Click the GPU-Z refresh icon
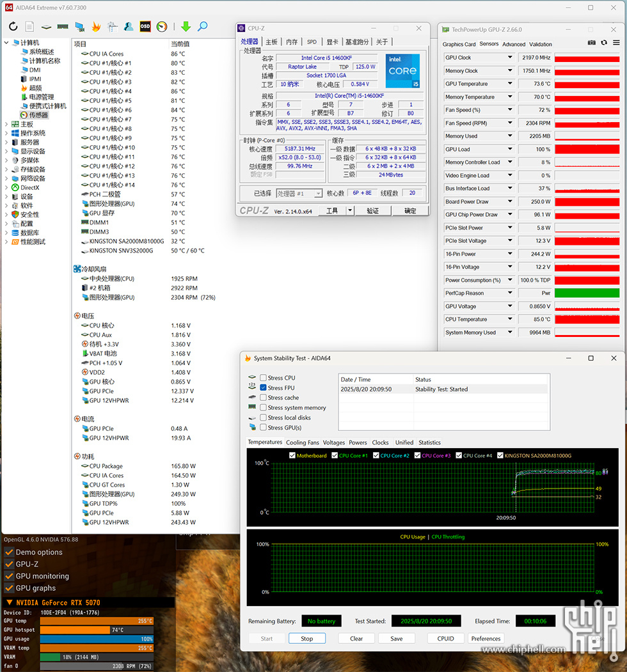627x672 pixels. coord(604,42)
